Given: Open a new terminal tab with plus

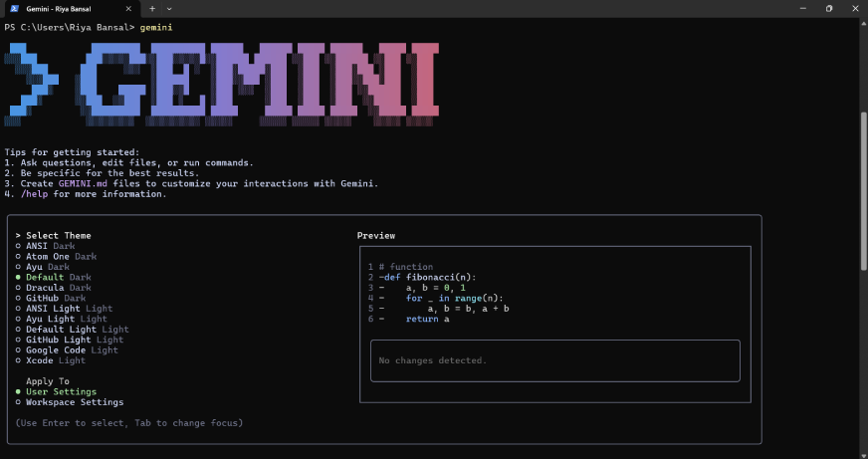Looking at the screenshot, I should [152, 9].
